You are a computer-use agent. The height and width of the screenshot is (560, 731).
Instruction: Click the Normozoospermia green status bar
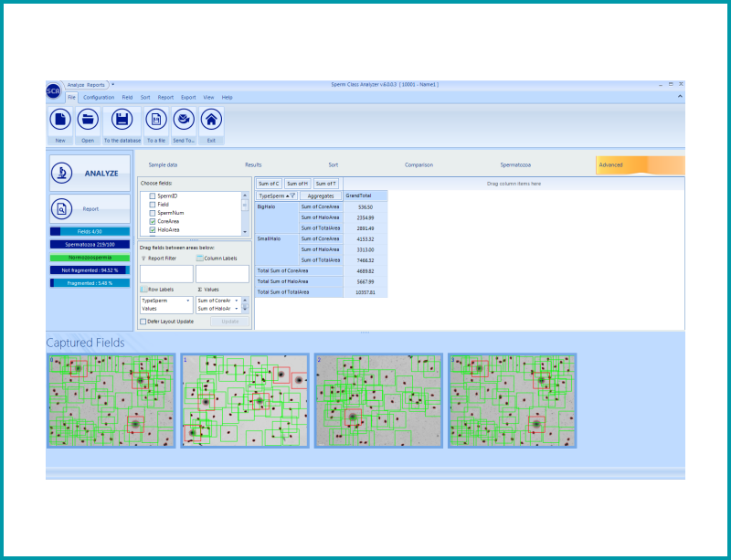[x=90, y=258]
